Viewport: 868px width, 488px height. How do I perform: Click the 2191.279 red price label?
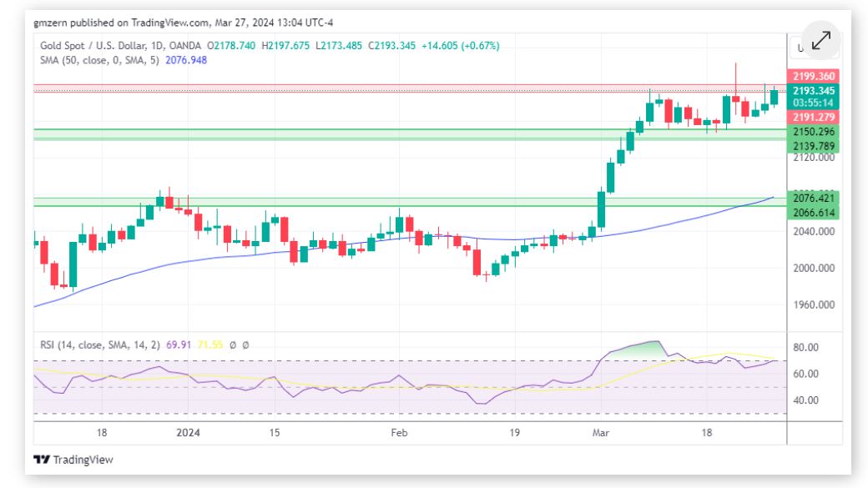pyautogui.click(x=813, y=118)
